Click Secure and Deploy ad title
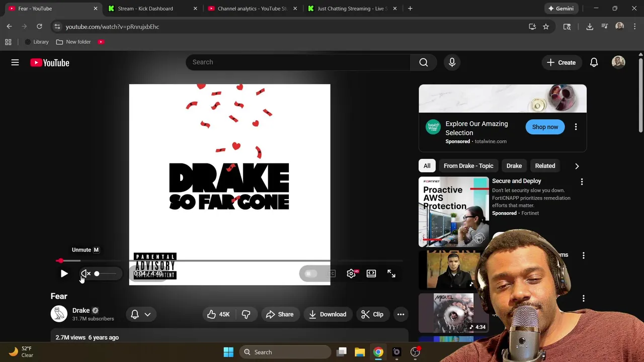This screenshot has height=362, width=644. (x=516, y=181)
